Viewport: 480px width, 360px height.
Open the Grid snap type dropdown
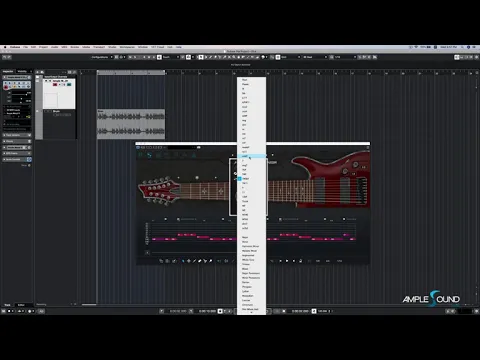point(290,57)
